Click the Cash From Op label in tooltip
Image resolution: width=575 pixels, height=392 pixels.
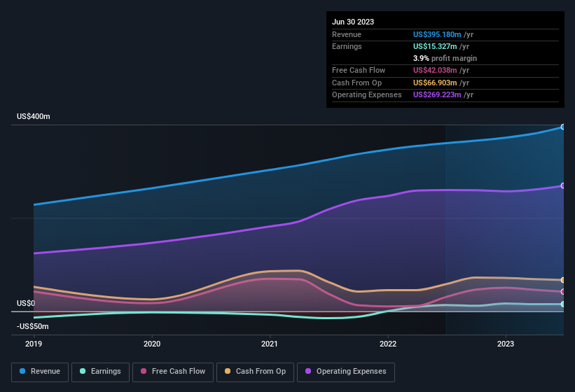[x=356, y=83]
